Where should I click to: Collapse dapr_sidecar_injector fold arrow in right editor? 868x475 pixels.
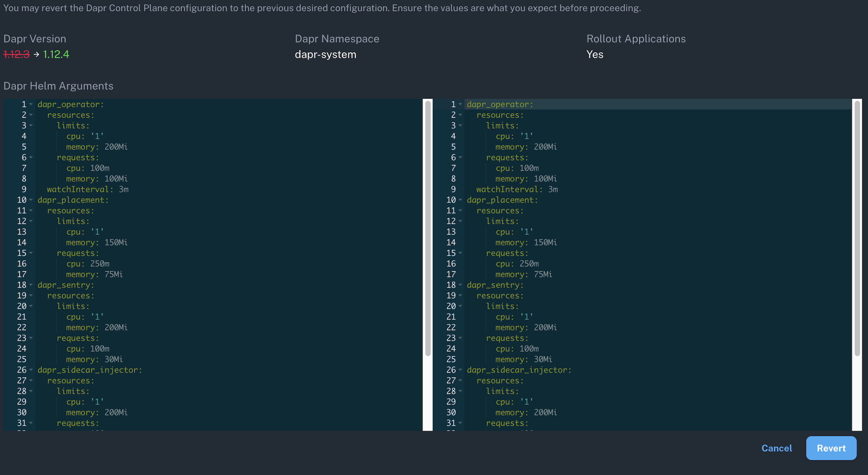click(460, 370)
